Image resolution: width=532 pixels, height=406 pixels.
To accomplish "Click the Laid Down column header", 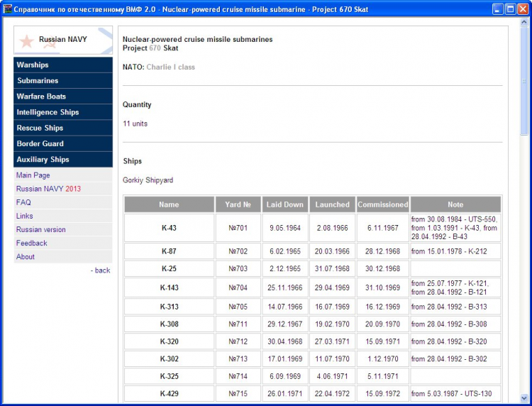I will pos(284,204).
